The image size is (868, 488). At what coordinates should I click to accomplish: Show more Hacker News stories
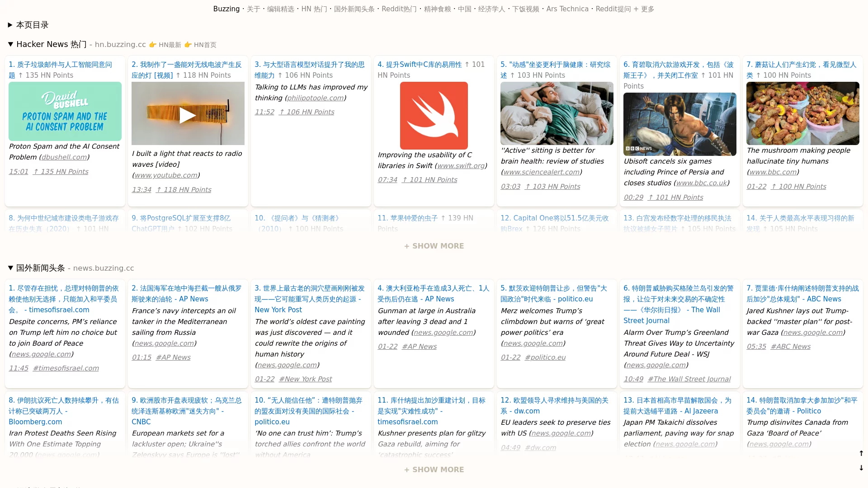pos(434,246)
